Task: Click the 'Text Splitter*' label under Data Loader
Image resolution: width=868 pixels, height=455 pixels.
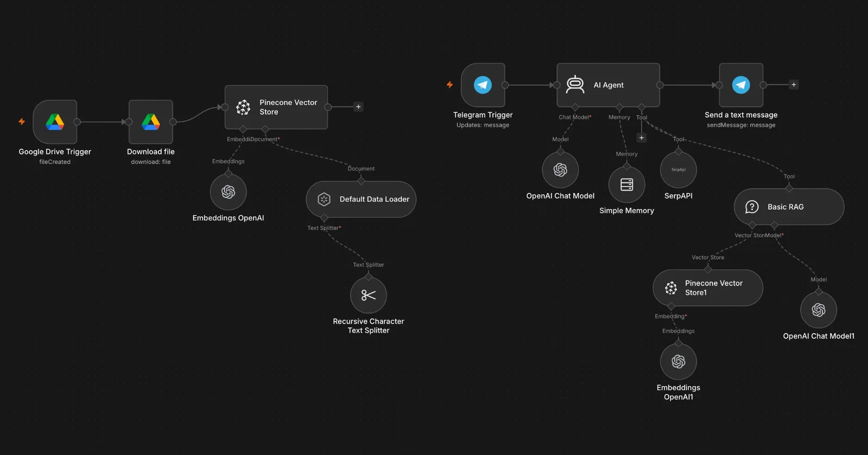Action: [324, 228]
